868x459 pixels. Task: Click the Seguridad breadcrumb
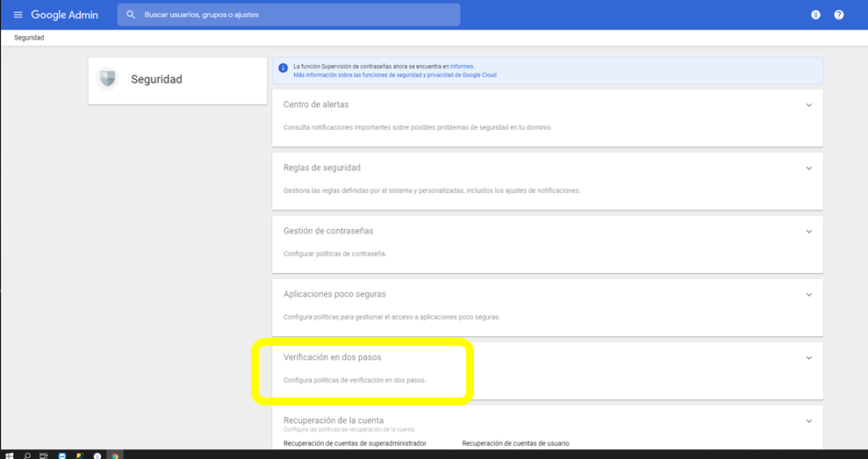click(x=29, y=38)
